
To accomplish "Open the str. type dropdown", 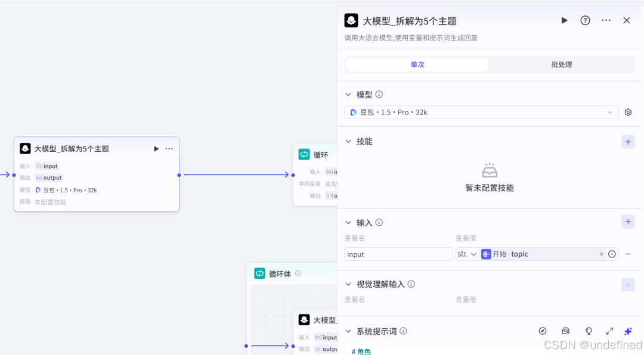I will pos(467,254).
